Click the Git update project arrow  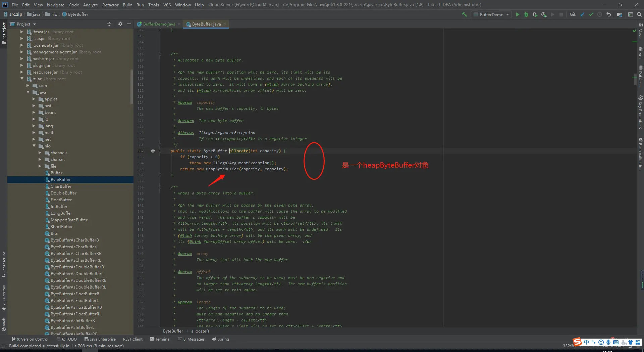point(583,14)
